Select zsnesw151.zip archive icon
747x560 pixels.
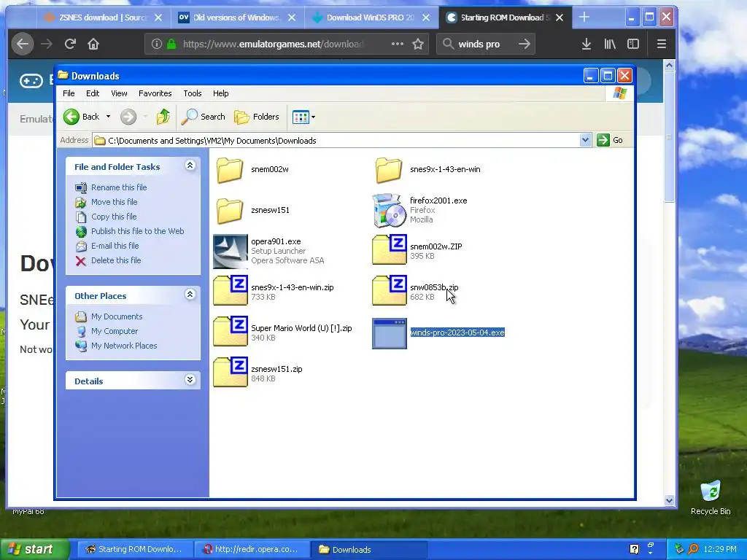pos(231,373)
